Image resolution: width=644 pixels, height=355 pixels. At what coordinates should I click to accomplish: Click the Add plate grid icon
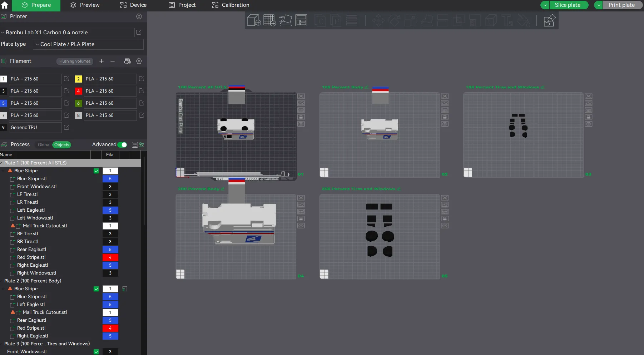(x=269, y=20)
